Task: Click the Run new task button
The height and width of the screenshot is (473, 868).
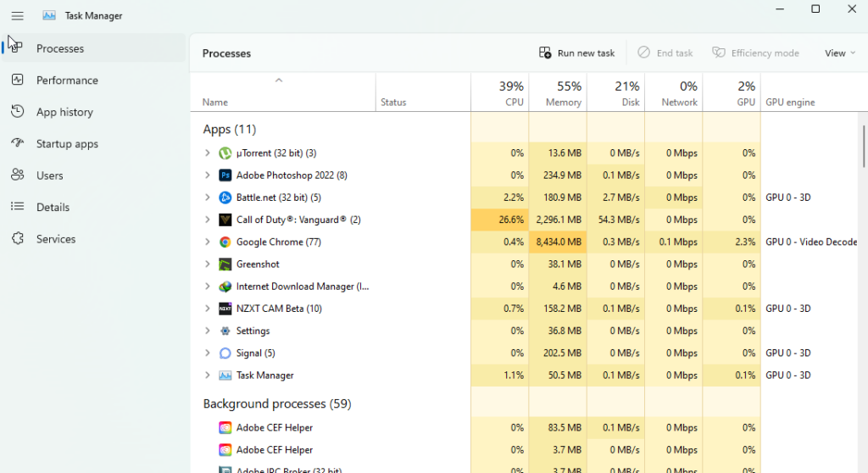Action: pos(577,53)
